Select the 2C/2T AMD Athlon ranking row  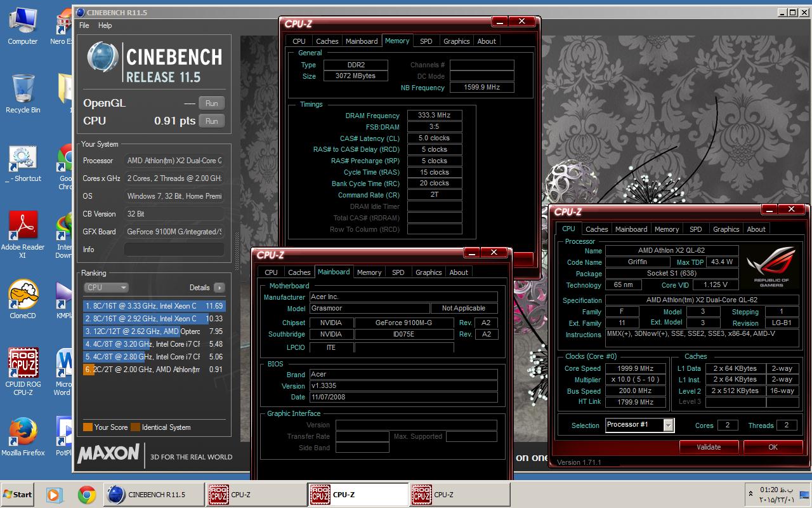[x=154, y=370]
